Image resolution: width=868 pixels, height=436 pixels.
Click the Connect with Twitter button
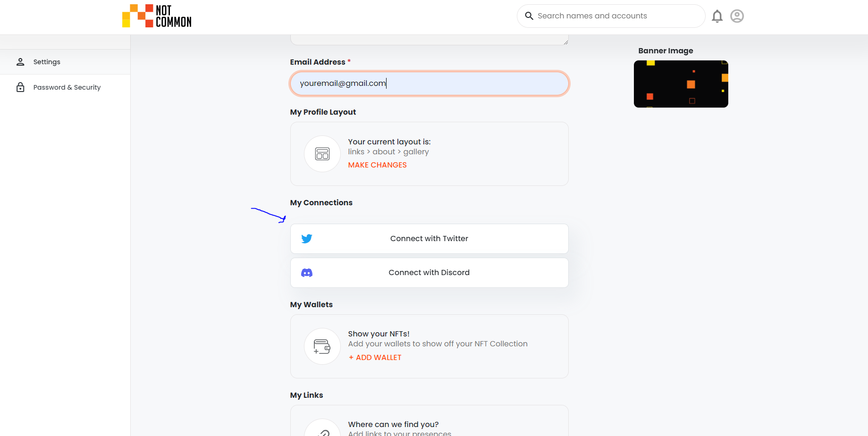point(429,239)
